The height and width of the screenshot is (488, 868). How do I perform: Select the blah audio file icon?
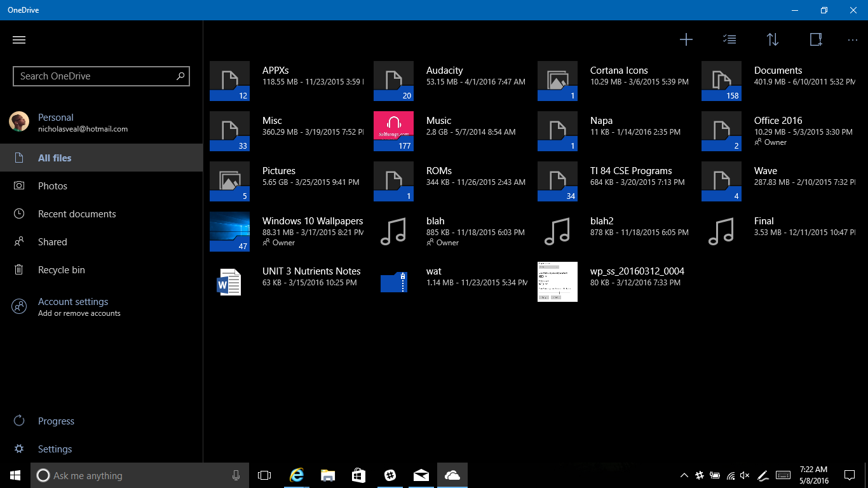coord(393,231)
